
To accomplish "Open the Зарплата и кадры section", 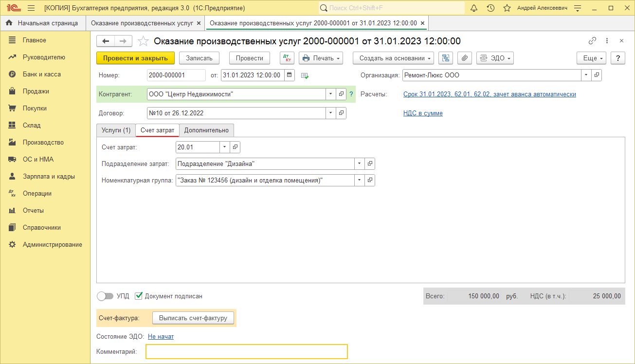I will tap(49, 176).
